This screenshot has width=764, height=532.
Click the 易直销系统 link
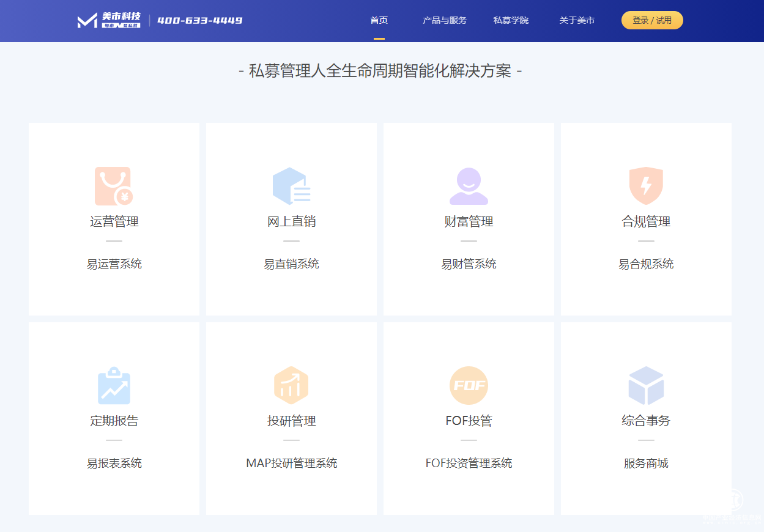pos(291,264)
